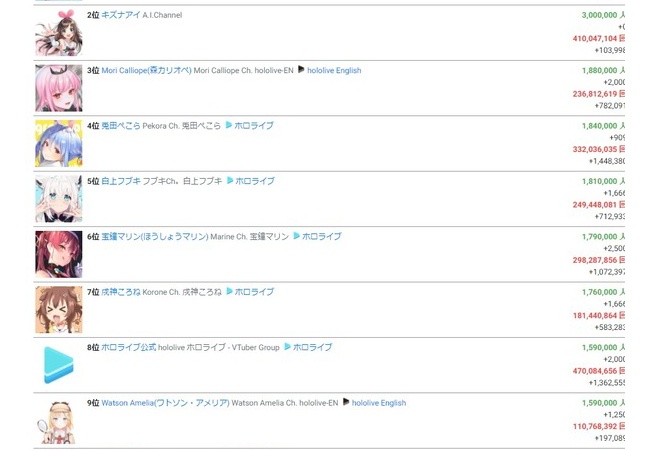Viewport: 650px width, 450px height.
Task: Select subscriber count 1,810,000
Action: point(599,181)
